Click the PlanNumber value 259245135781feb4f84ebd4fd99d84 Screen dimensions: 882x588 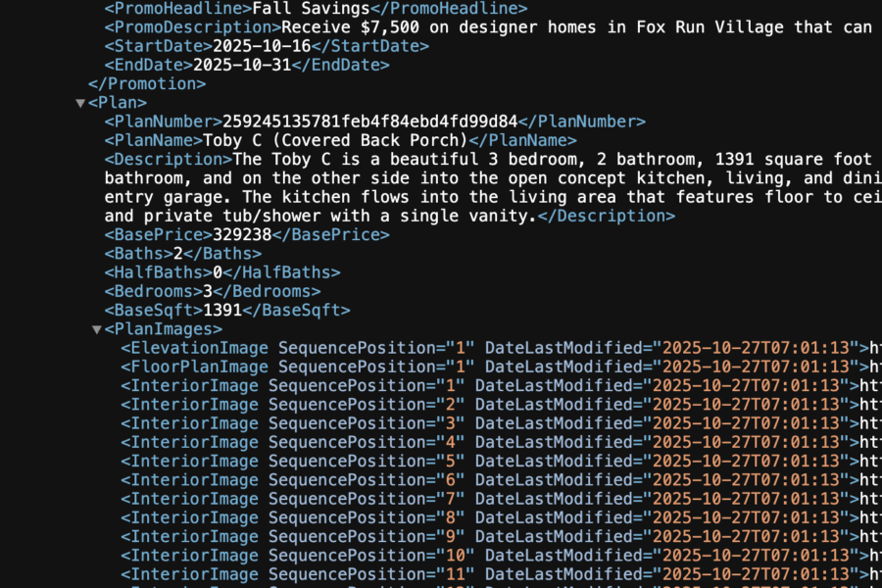tap(369, 122)
